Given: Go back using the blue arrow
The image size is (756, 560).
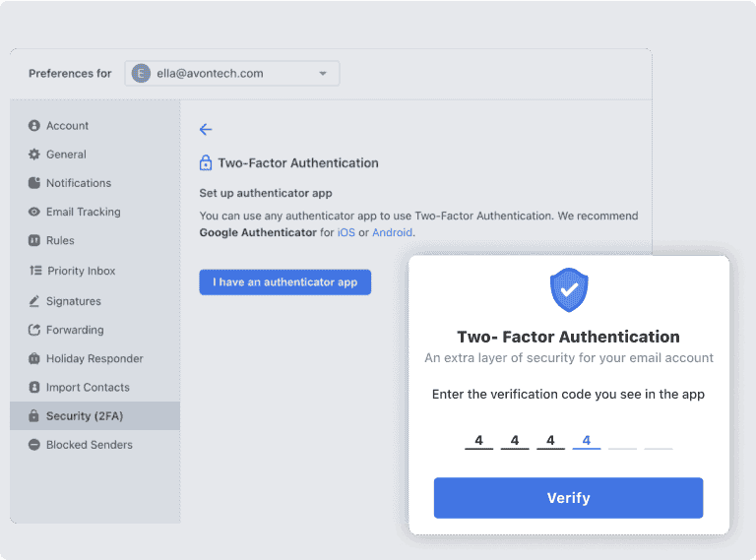Looking at the screenshot, I should (206, 129).
